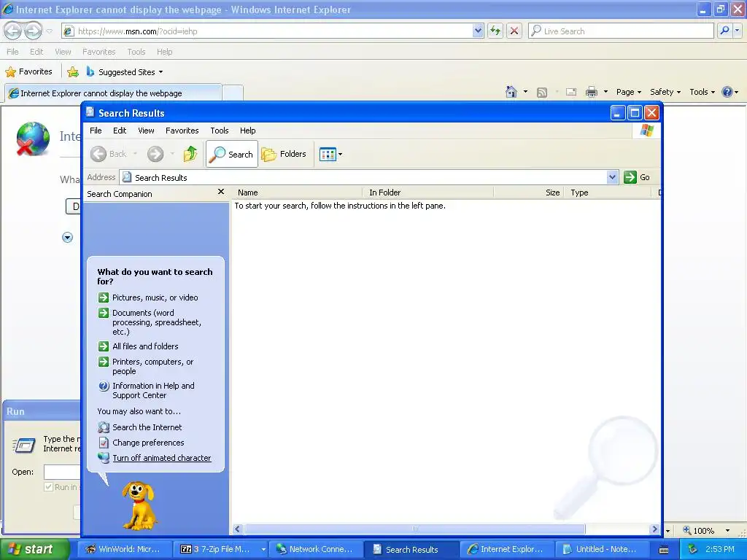
Task: Open a new IE tab
Action: point(233,93)
